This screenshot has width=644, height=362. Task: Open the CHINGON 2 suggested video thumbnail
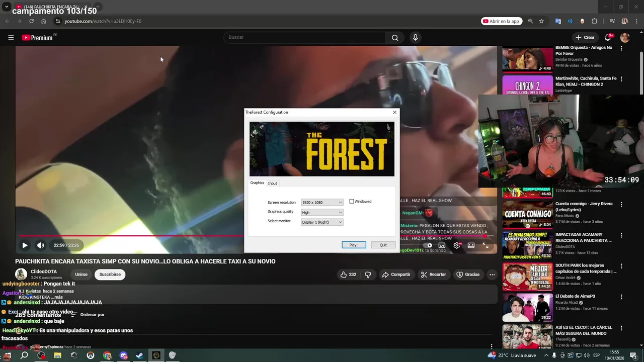[527, 85]
